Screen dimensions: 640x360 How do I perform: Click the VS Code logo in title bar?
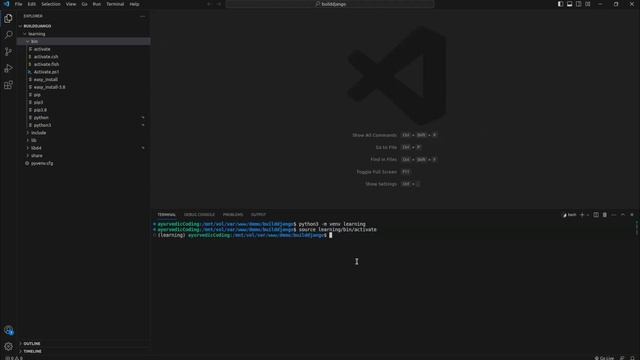[x=7, y=4]
